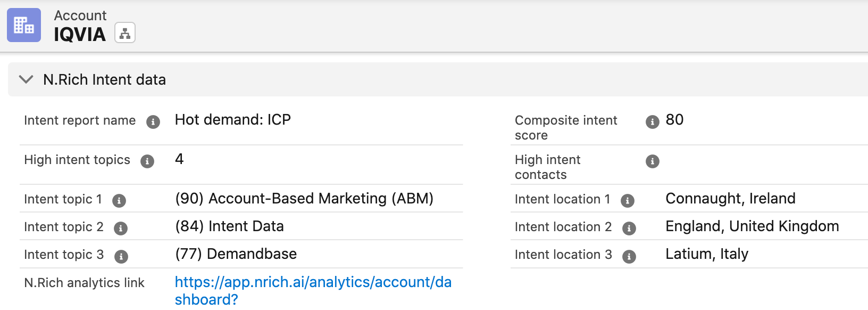The height and width of the screenshot is (310, 868).
Task: Click the Connaught, Ireland location value
Action: pos(730,199)
